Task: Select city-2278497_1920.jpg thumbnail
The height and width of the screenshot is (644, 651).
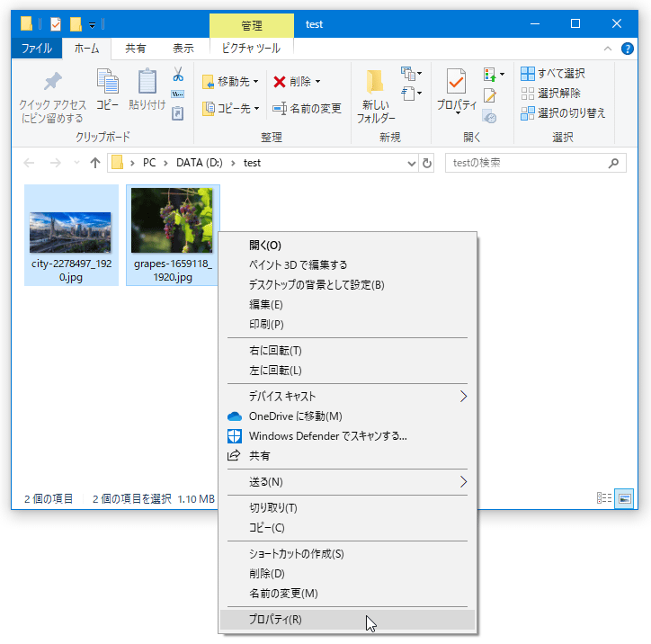Action: point(71,236)
